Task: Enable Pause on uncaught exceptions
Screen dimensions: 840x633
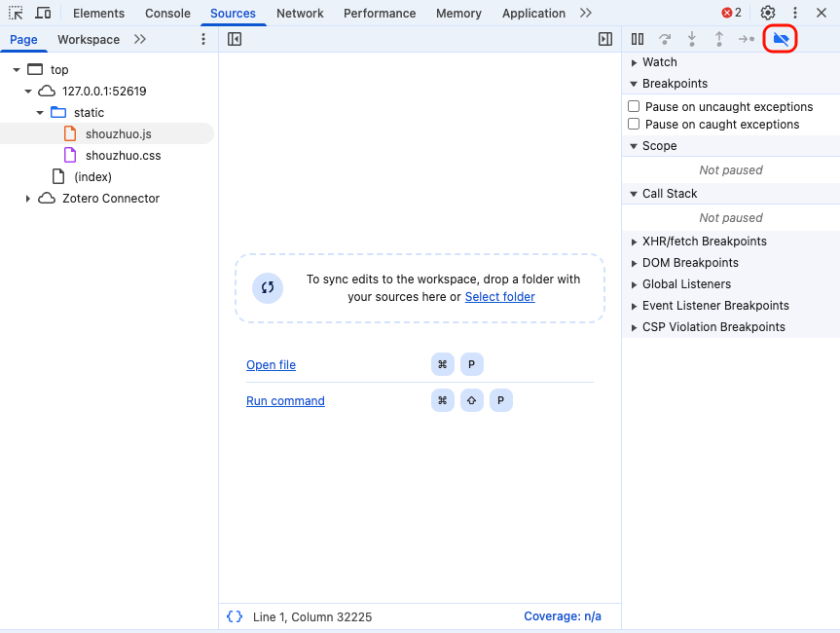Action: tap(635, 106)
